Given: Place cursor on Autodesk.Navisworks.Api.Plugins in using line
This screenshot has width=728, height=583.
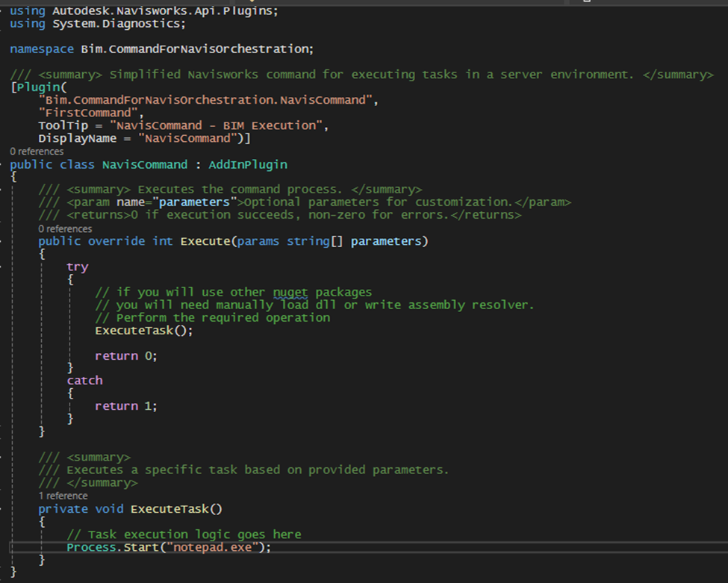Looking at the screenshot, I should (x=164, y=10).
